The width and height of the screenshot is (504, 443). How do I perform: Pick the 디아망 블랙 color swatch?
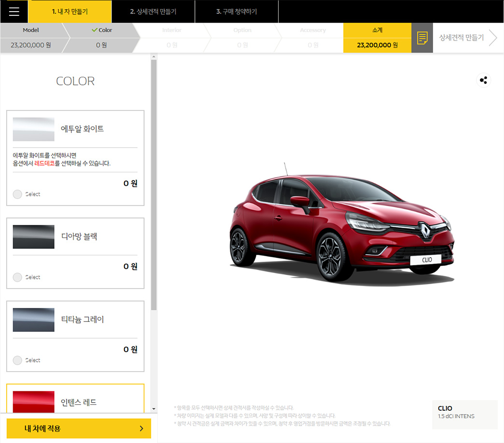(33, 237)
